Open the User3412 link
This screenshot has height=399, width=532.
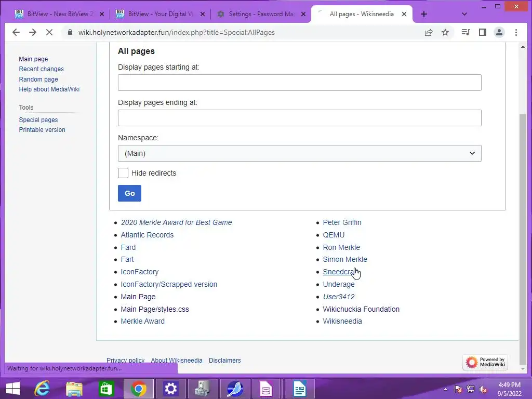pyautogui.click(x=339, y=297)
